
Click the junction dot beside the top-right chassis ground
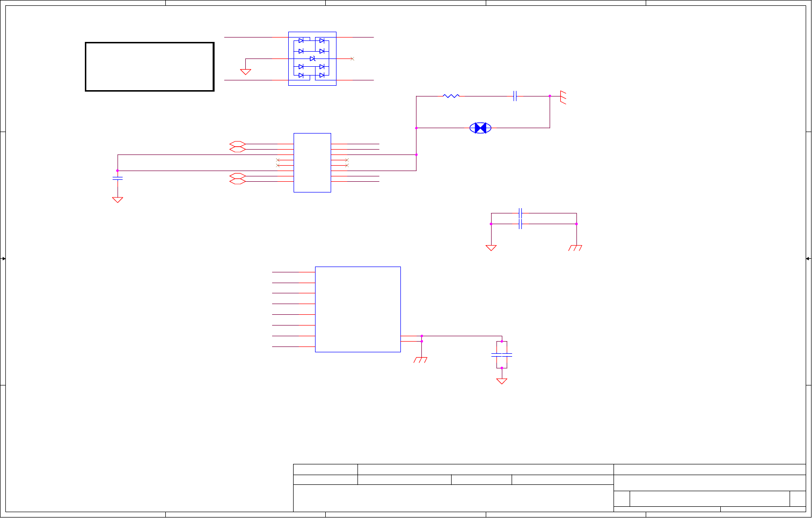[x=550, y=96]
